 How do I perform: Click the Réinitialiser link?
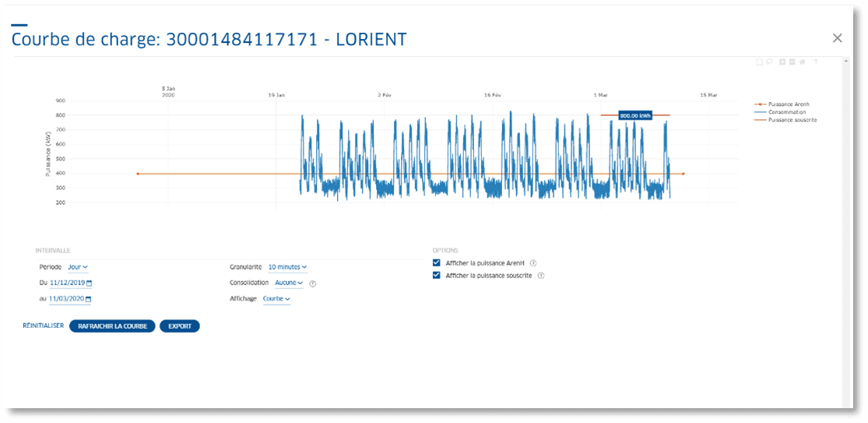43,326
